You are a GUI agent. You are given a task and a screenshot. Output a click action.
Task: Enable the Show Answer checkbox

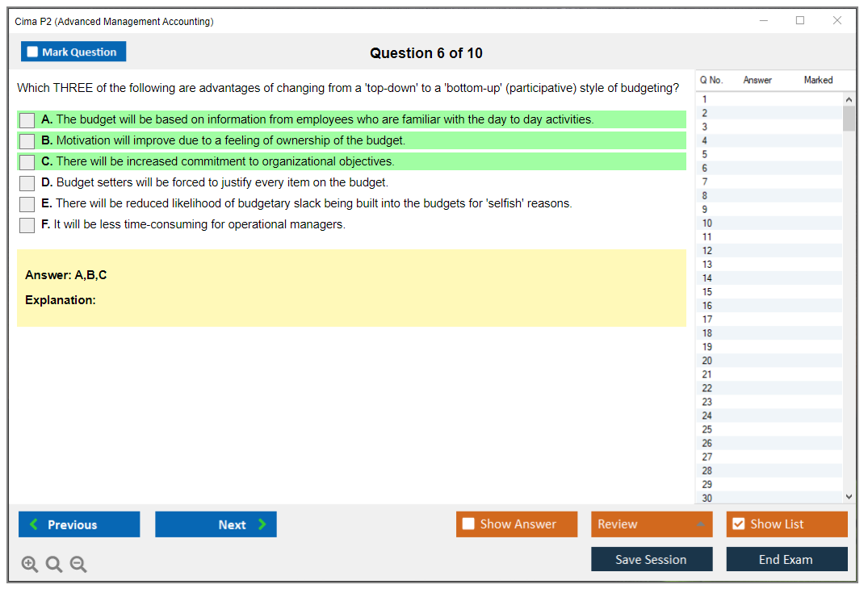(x=468, y=524)
